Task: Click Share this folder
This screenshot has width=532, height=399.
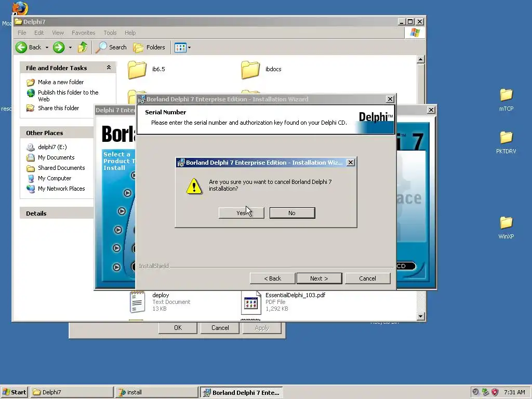Action: tap(58, 108)
